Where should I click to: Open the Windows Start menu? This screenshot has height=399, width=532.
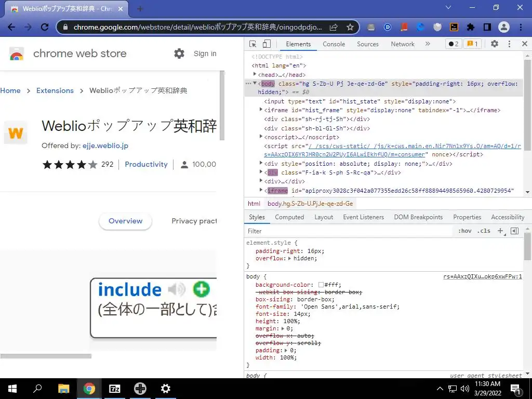pyautogui.click(x=12, y=389)
